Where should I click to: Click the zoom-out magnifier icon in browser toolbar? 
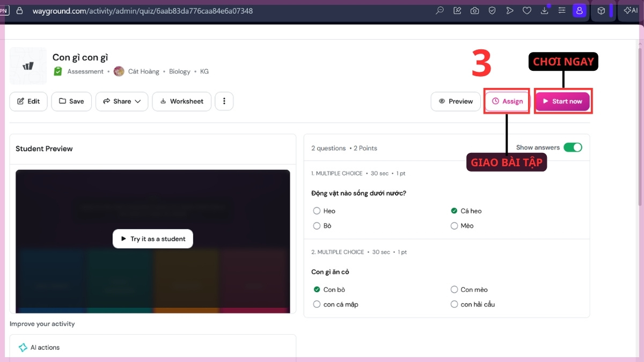pyautogui.click(x=440, y=11)
